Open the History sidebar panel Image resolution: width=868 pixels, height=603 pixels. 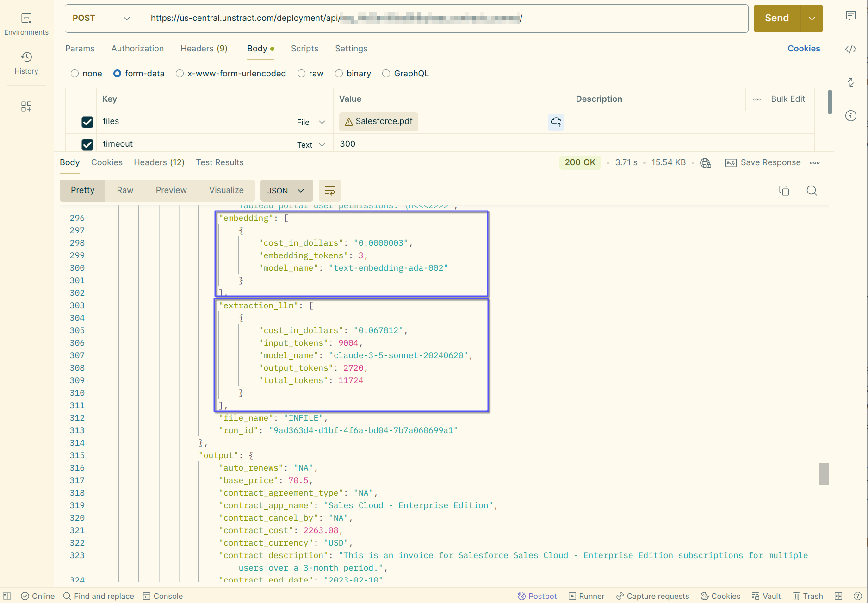point(26,63)
